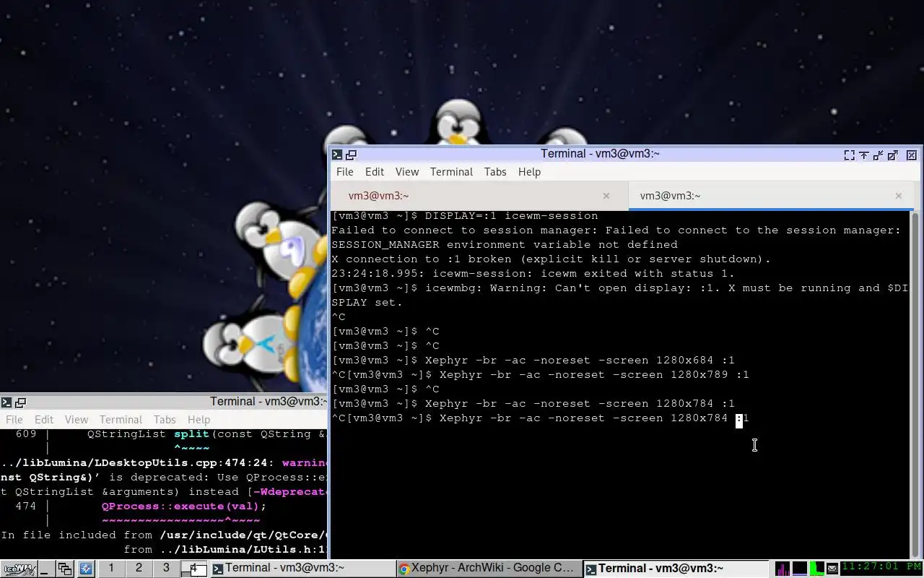Screen dimensions: 924x578
Task: Click the terminal cursor at the last prompt
Action: (739, 420)
